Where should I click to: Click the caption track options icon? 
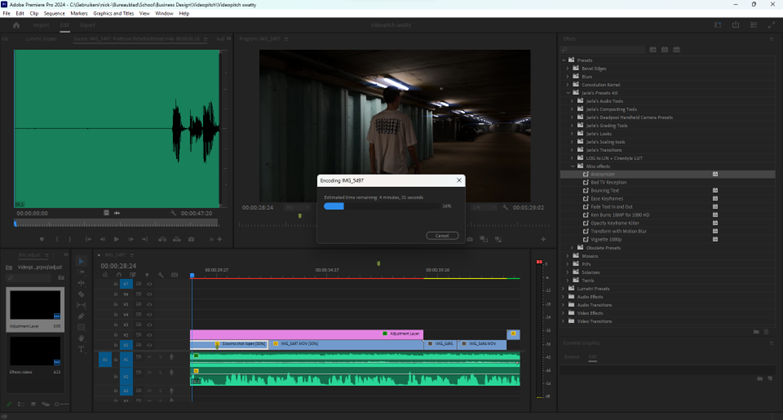tap(174, 275)
